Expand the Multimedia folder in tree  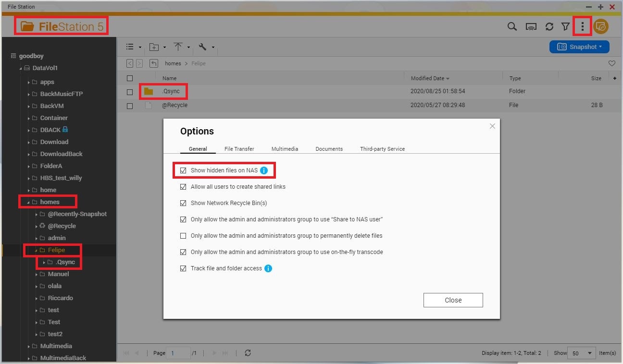[29, 346]
